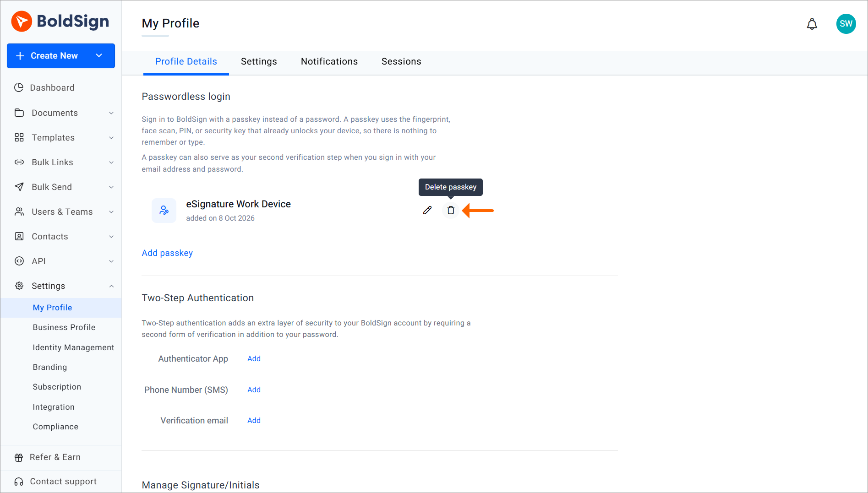Switch to the Sessions tab

pos(401,61)
